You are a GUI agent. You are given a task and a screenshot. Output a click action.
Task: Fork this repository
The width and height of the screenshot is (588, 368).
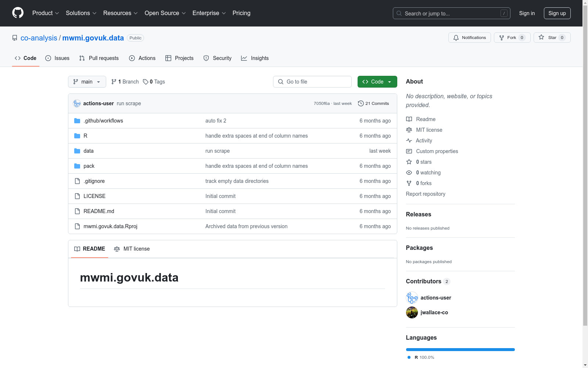[512, 38]
